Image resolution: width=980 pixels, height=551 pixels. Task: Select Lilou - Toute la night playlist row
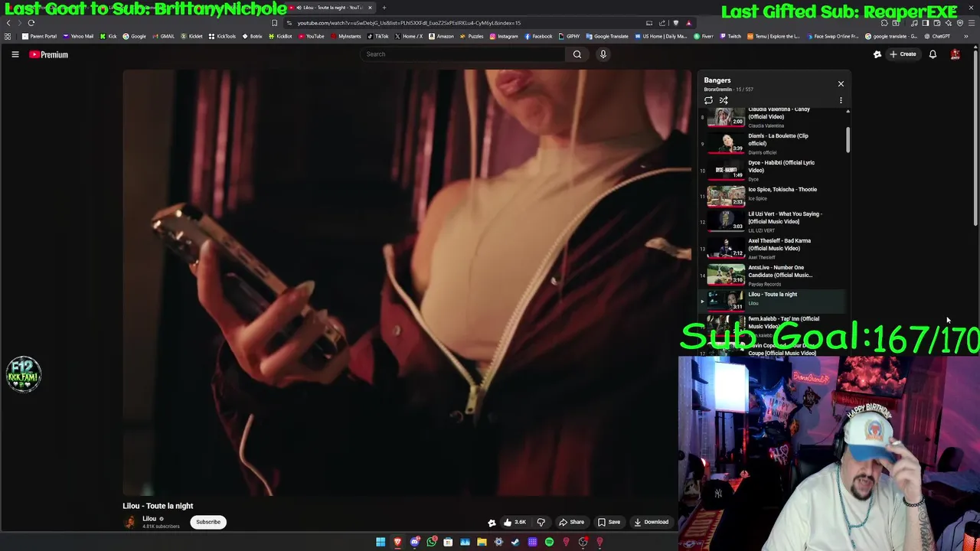[772, 301]
